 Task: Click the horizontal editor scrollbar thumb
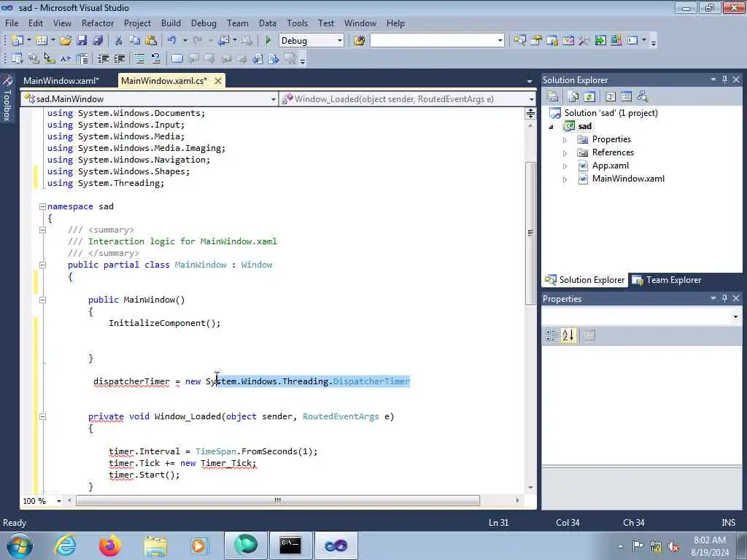(x=278, y=500)
